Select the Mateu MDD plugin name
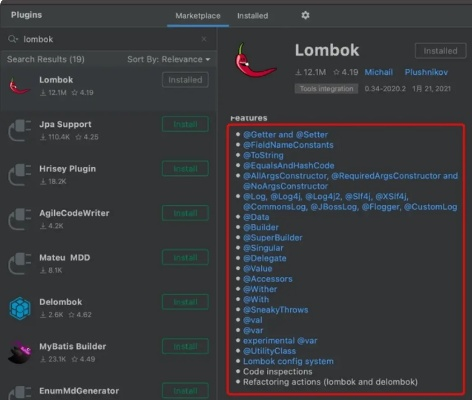472x400 pixels. pos(64,257)
